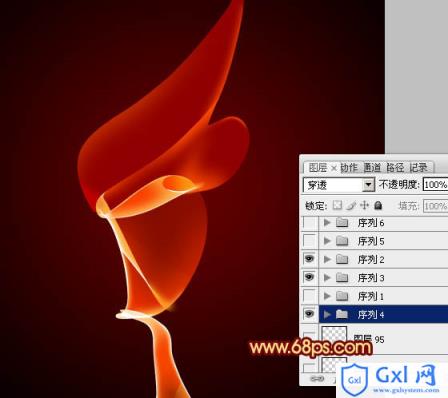Click folder icon of 序列 6 group
This screenshot has height=398, width=448.
pyautogui.click(x=342, y=222)
